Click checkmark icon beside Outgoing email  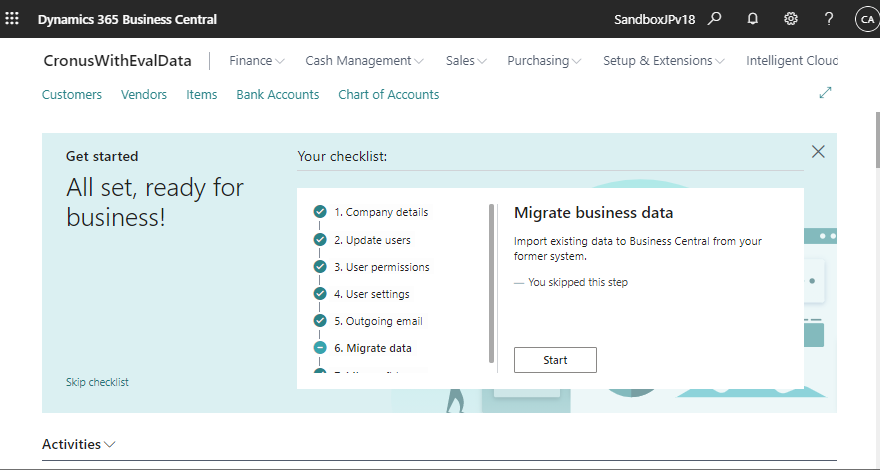tap(320, 321)
